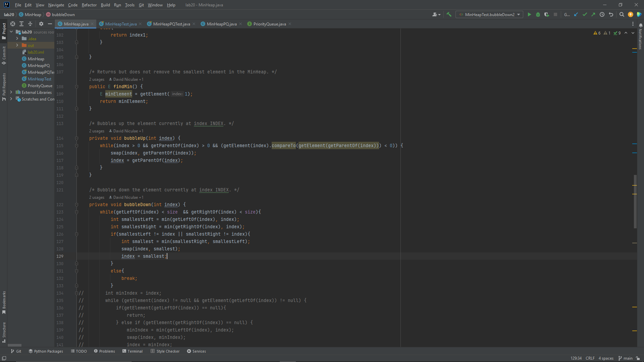644x362 pixels.
Task: Open the Refactor menu
Action: click(x=89, y=5)
